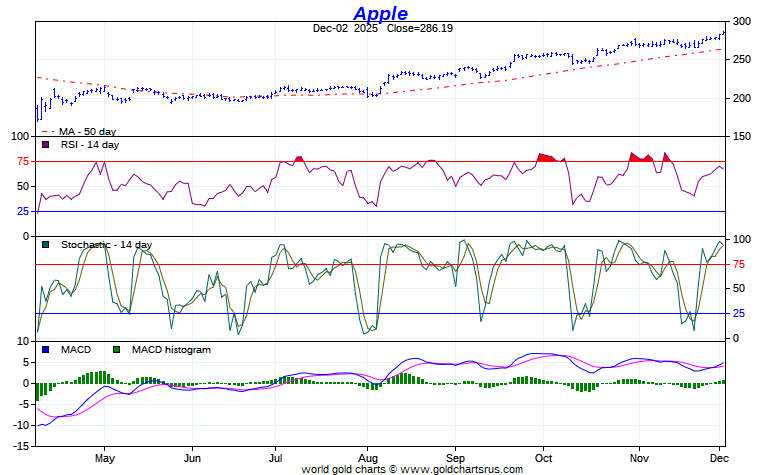Click the blue 25 Stochastic level label
The height and width of the screenshot is (475, 760).
[x=739, y=314]
